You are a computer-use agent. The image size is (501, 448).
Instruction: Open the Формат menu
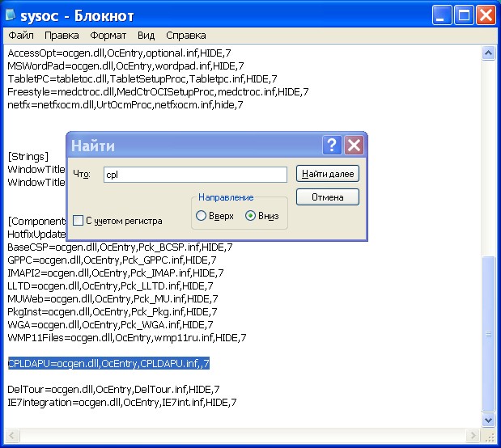coord(108,35)
